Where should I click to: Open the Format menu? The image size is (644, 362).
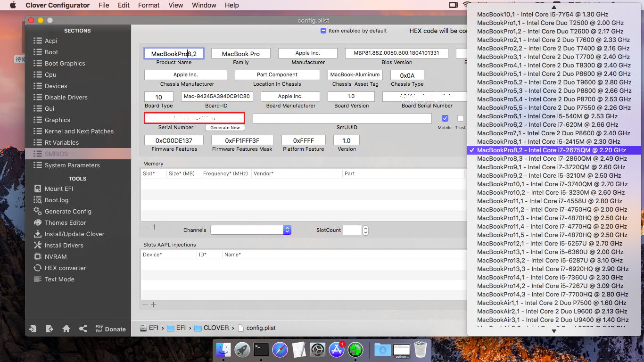pos(149,5)
